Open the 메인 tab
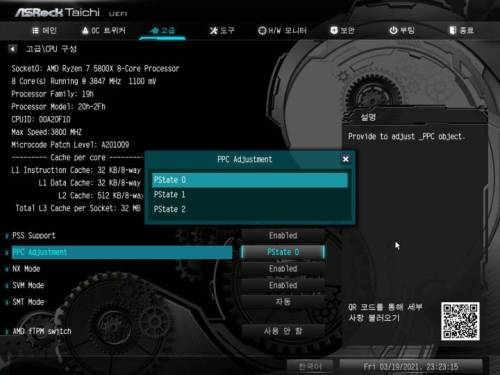This screenshot has height=375, width=500. click(x=44, y=31)
